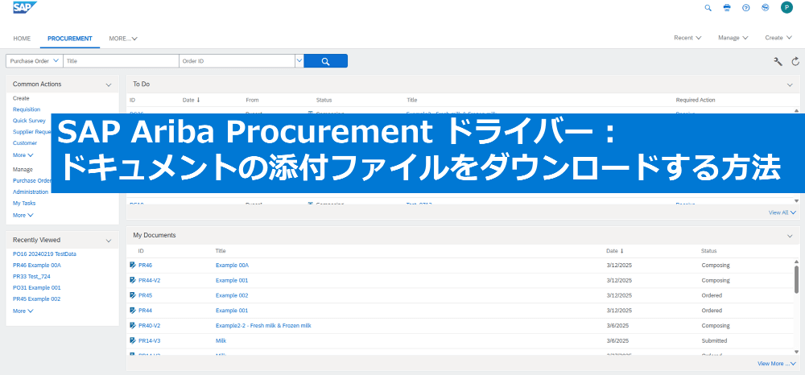
Task: Click Submitted status for PR14-V3
Action: tap(714, 341)
